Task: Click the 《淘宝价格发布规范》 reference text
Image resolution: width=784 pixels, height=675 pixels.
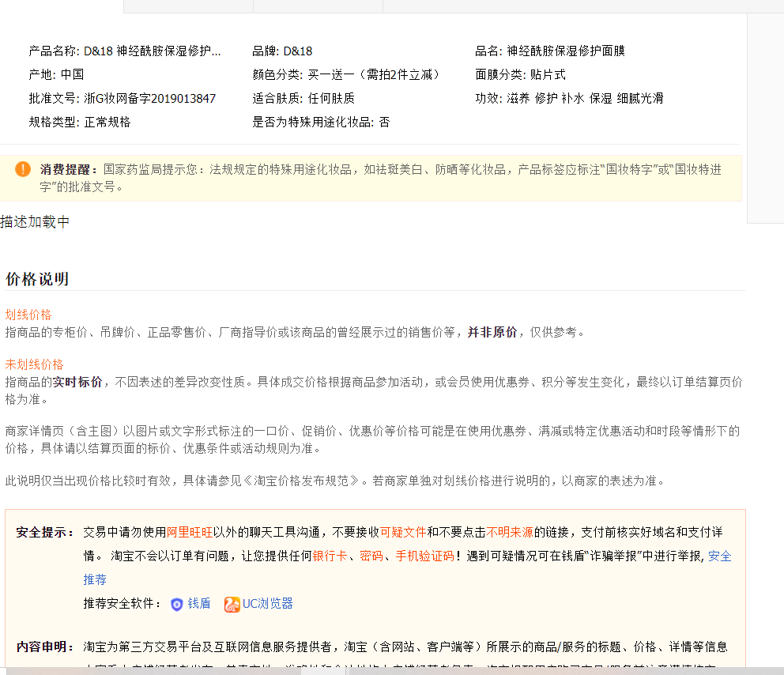Action: coord(301,481)
